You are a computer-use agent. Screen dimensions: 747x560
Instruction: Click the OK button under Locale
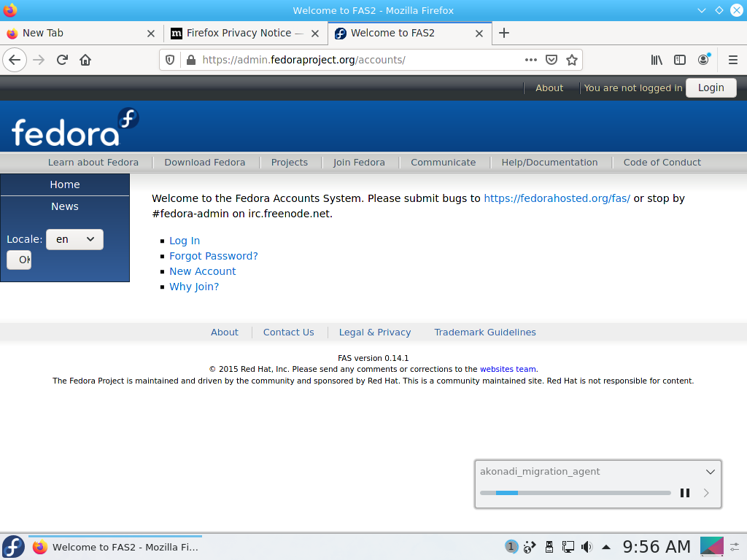(x=19, y=260)
